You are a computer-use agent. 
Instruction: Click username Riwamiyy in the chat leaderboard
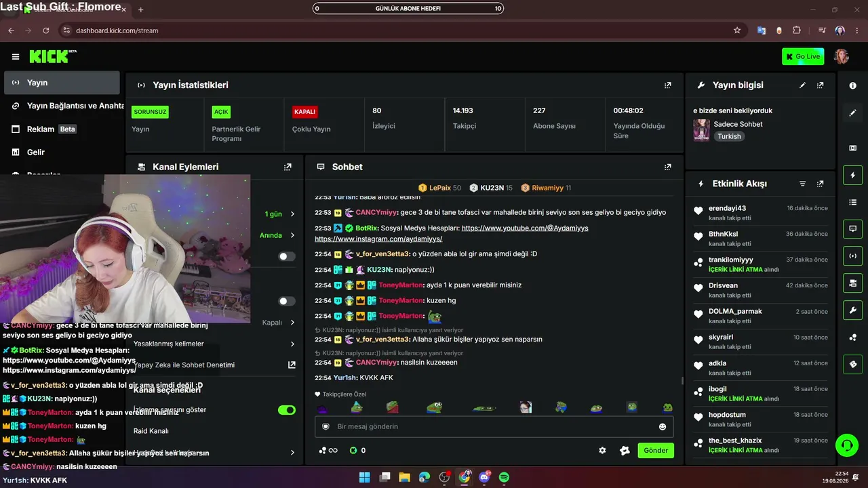click(548, 188)
